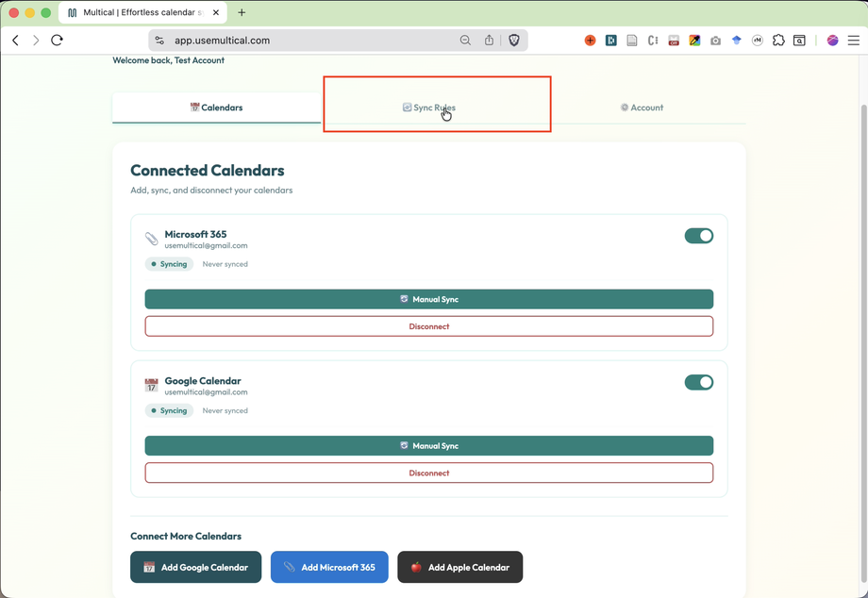The height and width of the screenshot is (598, 868).
Task: Open the color picker eyedropper extension
Action: (694, 41)
